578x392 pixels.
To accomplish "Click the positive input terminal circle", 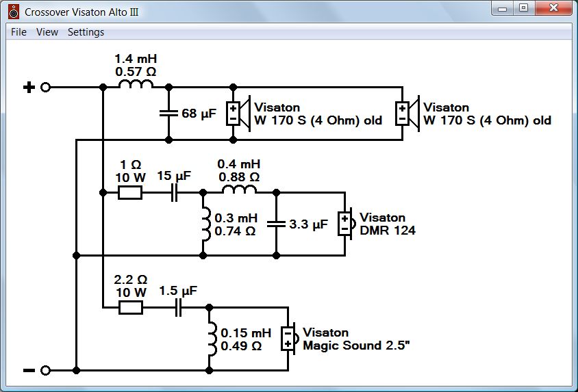I will 45,88.
